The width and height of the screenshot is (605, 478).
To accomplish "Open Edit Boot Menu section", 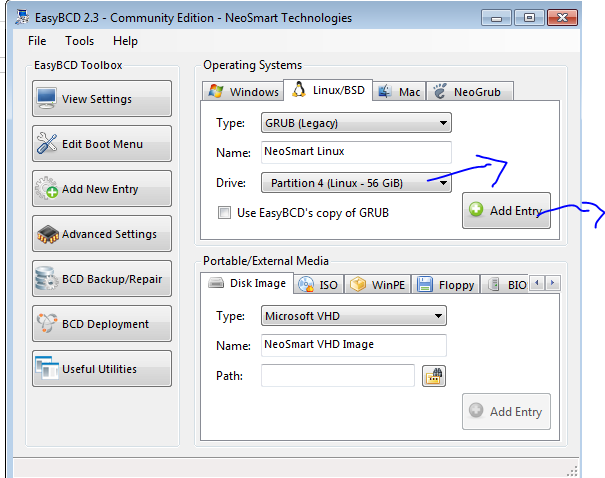I will [x=102, y=144].
